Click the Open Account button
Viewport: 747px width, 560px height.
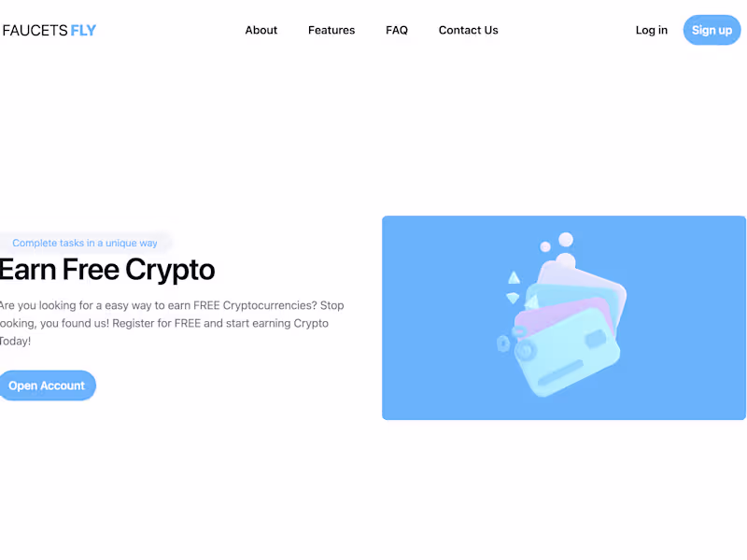pyautogui.click(x=47, y=385)
